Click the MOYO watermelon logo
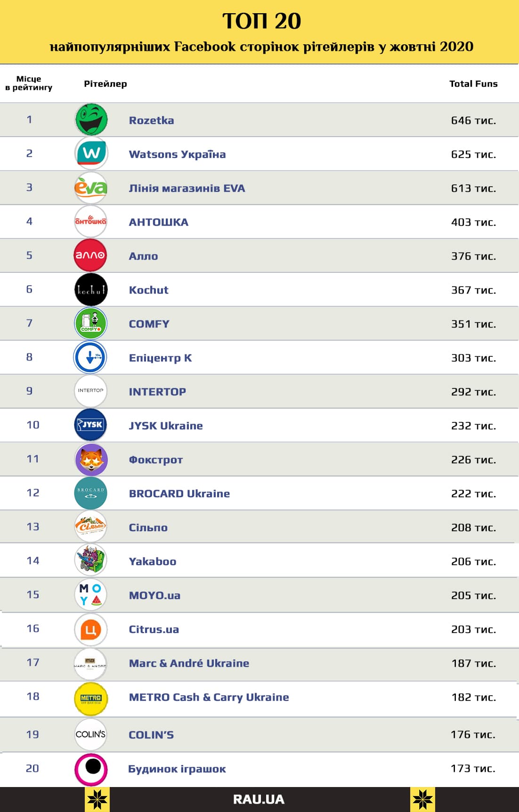Screen dimensions: 519x812 pos(91,595)
